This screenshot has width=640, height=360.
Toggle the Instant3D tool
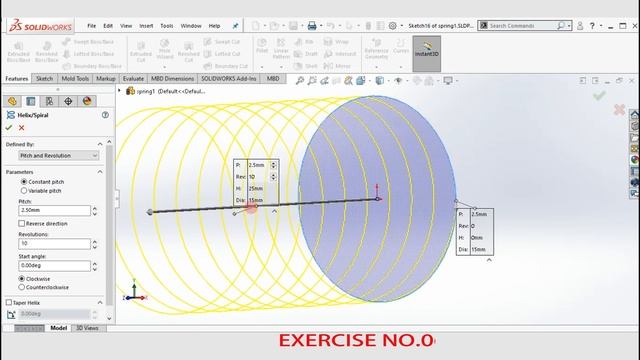(427, 53)
